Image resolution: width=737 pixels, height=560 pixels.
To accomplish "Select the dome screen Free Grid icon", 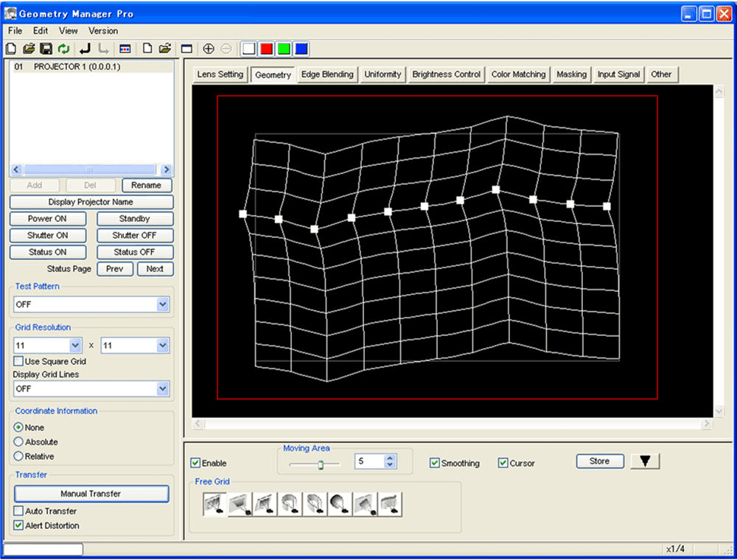I will coord(340,504).
